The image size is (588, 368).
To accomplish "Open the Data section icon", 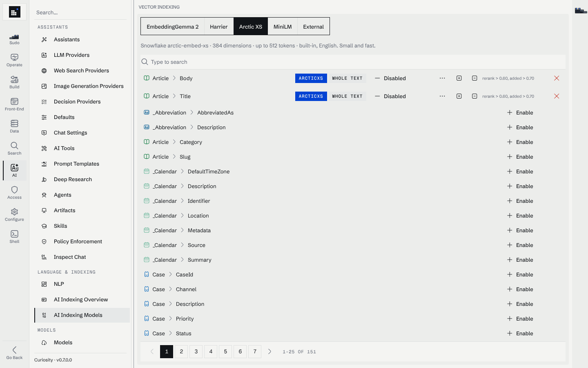I will pyautogui.click(x=14, y=126).
